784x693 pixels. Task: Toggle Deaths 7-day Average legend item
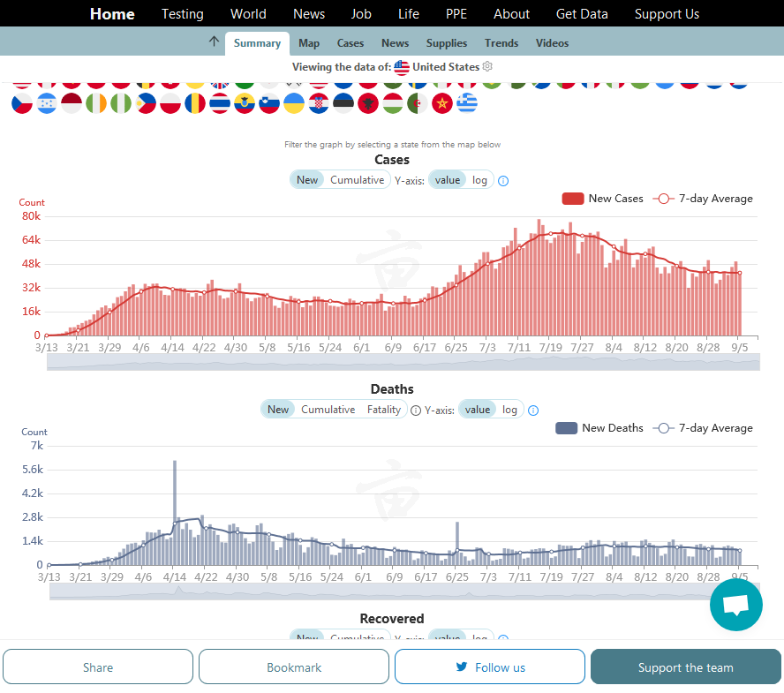[703, 428]
